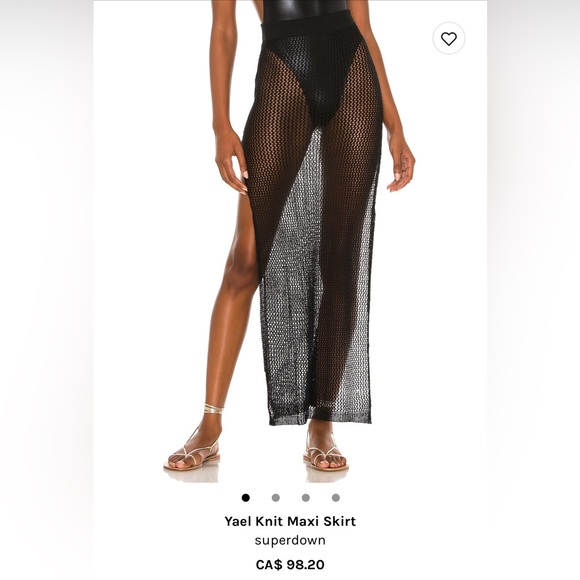Tap the heart icon to favorite item
Viewport: 580px width, 580px height.
click(449, 38)
